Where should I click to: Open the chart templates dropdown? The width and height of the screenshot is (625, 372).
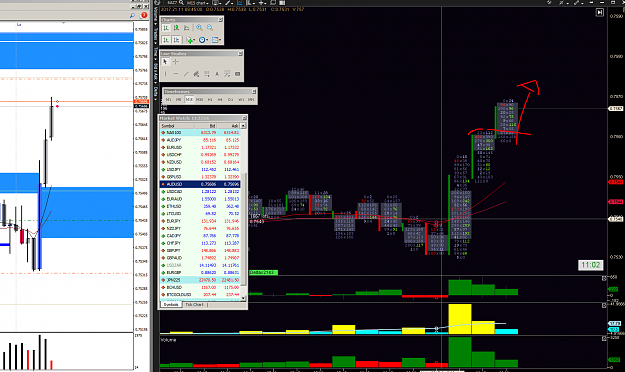point(216,40)
